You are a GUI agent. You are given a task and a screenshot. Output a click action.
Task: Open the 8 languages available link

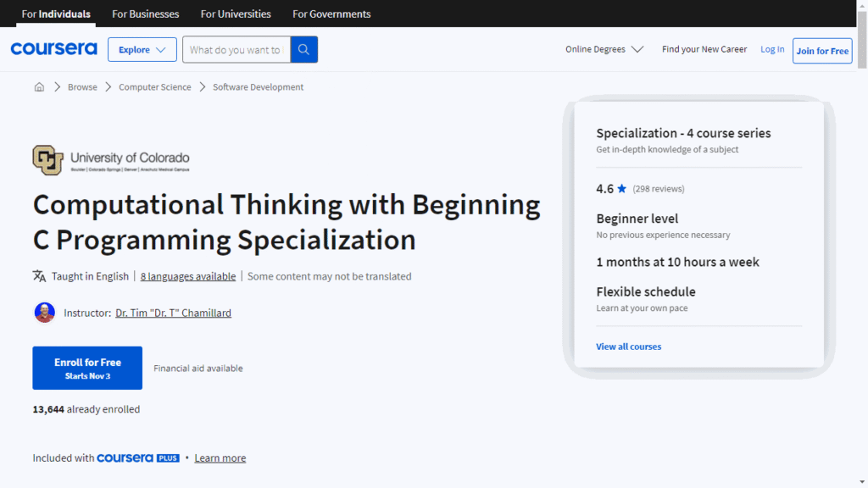click(188, 276)
